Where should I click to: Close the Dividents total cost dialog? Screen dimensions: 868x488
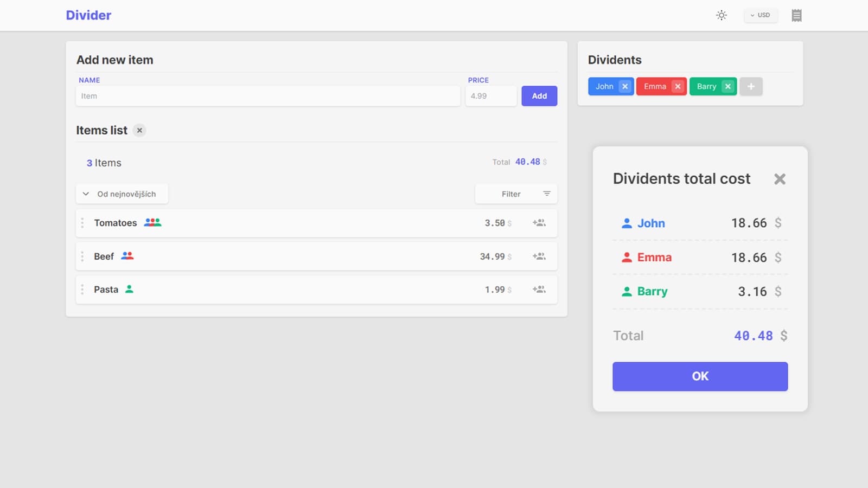780,179
